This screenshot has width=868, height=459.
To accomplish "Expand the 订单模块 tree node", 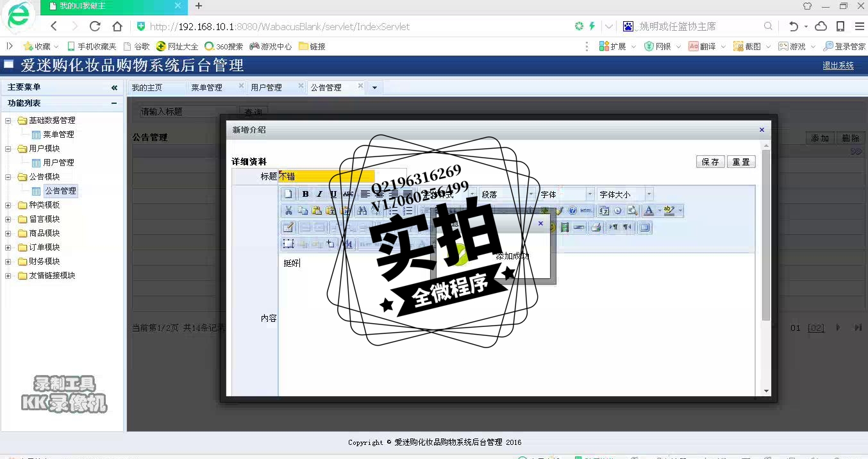I will point(8,247).
